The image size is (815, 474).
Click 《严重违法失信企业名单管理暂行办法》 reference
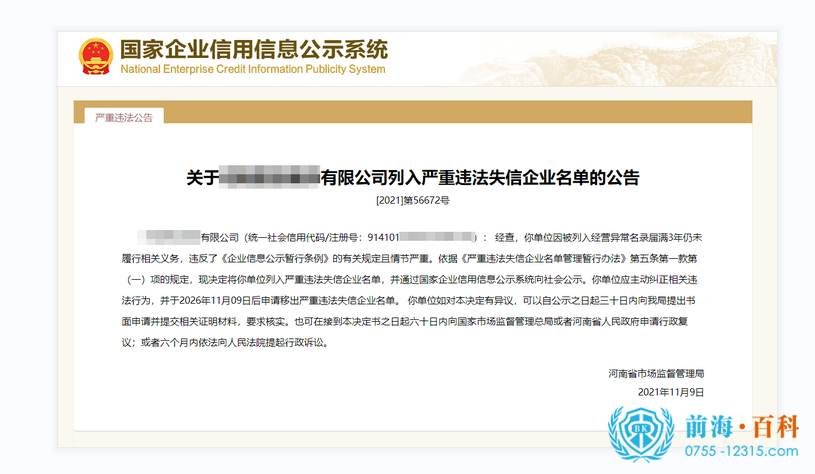[543, 258]
